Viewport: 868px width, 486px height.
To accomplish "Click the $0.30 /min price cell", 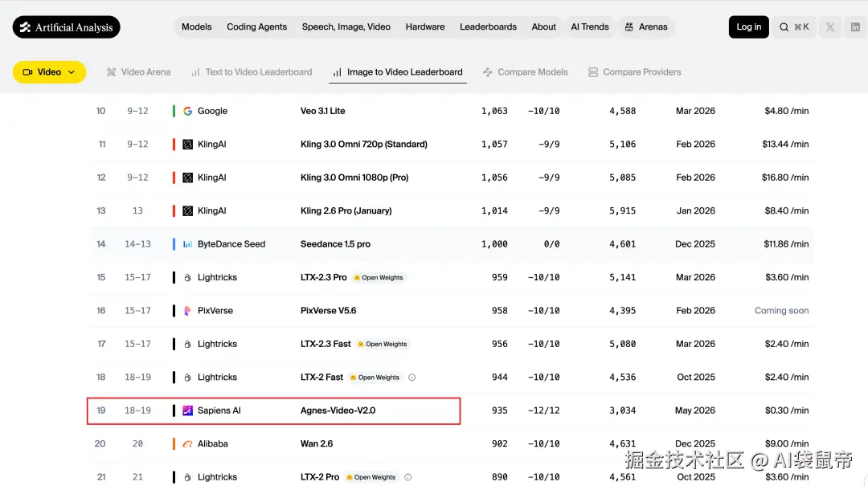I will pyautogui.click(x=787, y=410).
